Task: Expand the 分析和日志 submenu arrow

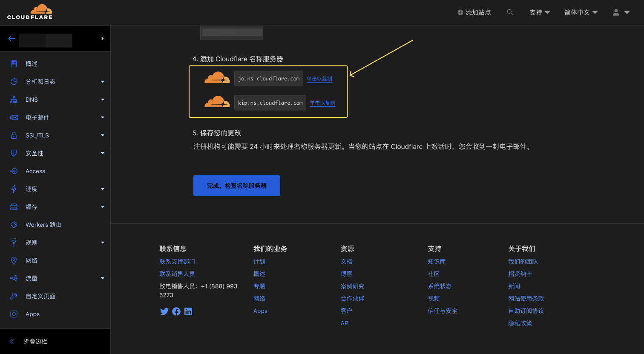Action: [103, 82]
